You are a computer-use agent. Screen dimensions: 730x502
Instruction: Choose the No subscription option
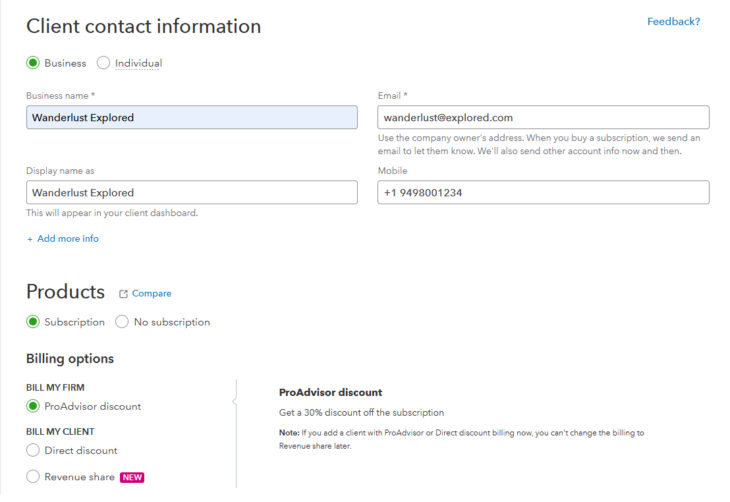tap(122, 322)
